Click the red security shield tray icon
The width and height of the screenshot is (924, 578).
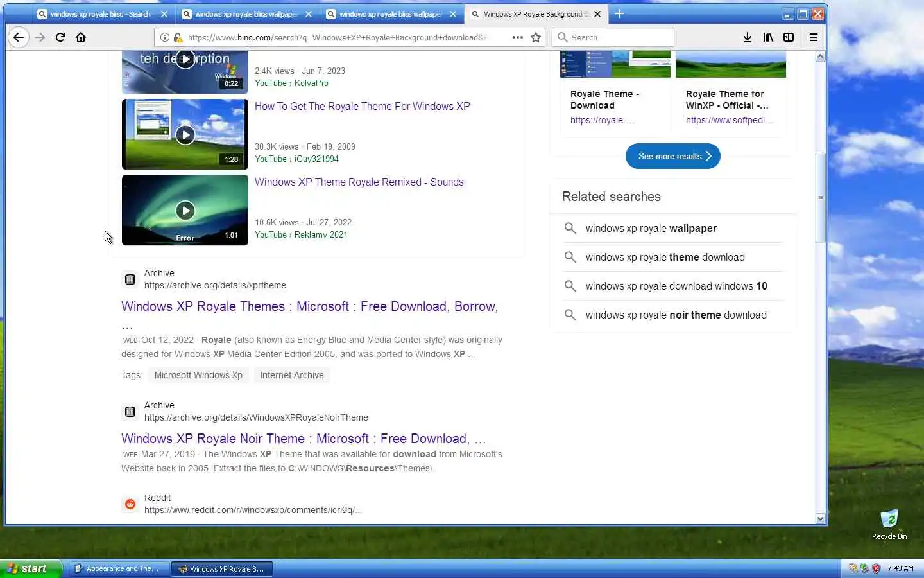876,568
